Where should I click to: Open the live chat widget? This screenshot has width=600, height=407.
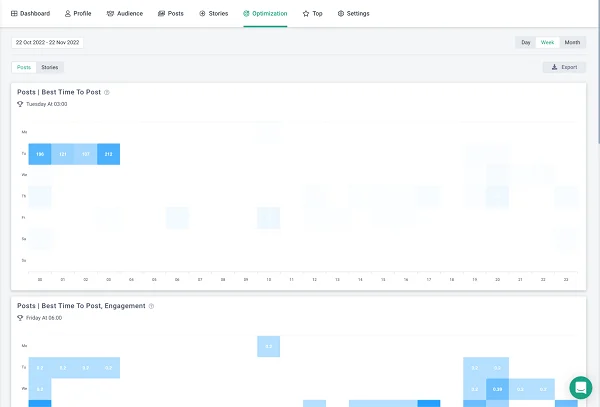click(x=580, y=387)
